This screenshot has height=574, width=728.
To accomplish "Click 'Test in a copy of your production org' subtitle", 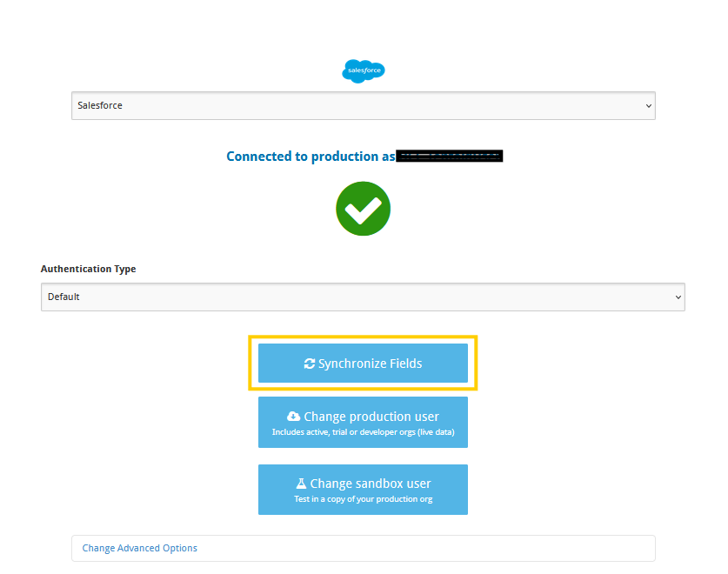I will pos(363,498).
